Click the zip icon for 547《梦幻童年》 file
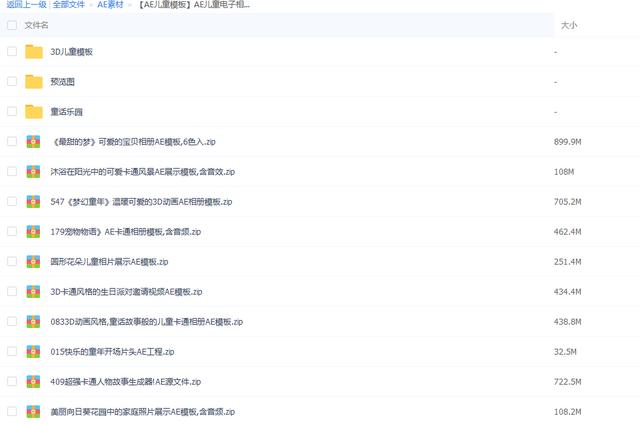Viewport: 640px width, 424px height. point(33,202)
